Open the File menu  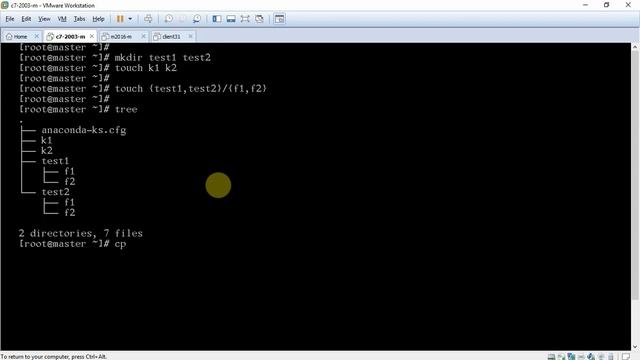click(10, 19)
